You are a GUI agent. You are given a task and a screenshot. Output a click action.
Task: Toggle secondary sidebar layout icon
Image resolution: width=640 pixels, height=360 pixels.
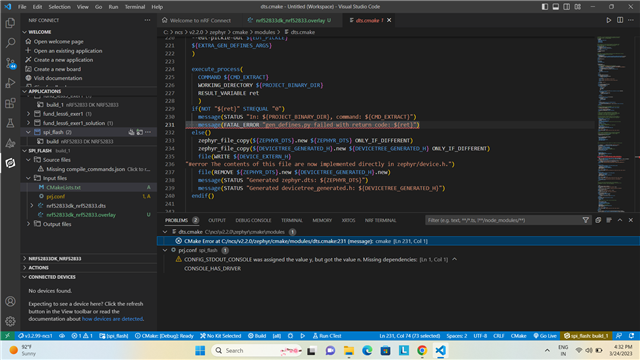(567, 7)
